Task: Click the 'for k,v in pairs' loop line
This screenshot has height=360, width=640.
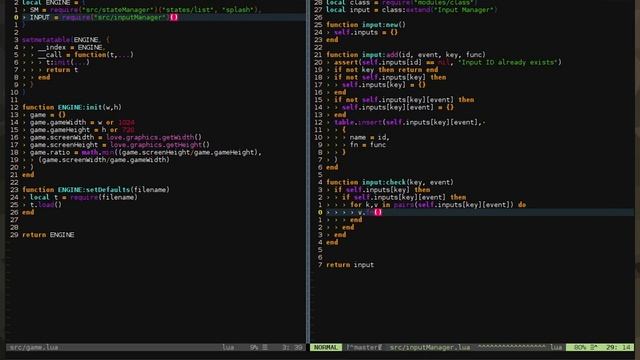Action: (438, 204)
